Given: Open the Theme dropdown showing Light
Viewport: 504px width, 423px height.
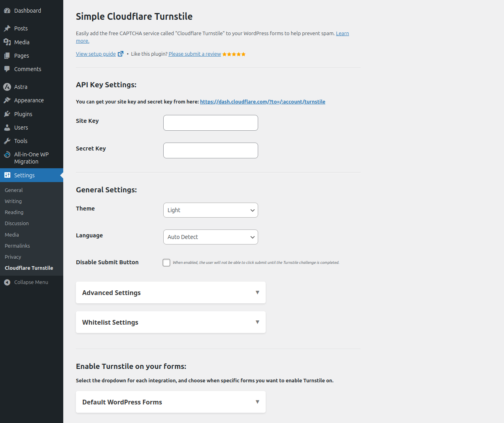Looking at the screenshot, I should [211, 210].
